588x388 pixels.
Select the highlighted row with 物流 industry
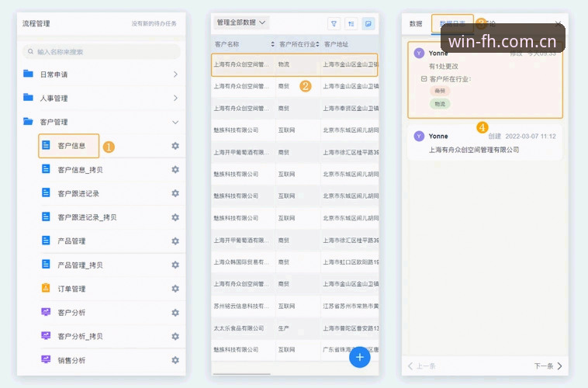tap(294, 64)
